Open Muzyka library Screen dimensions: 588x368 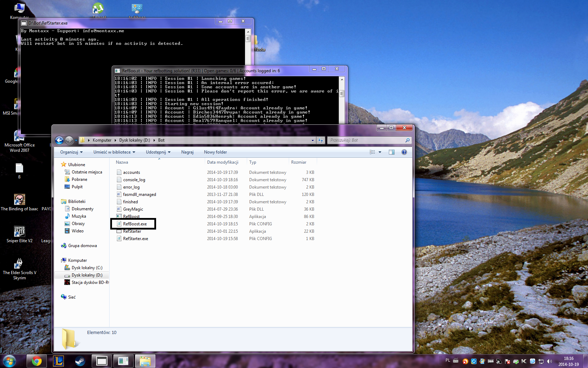(79, 216)
